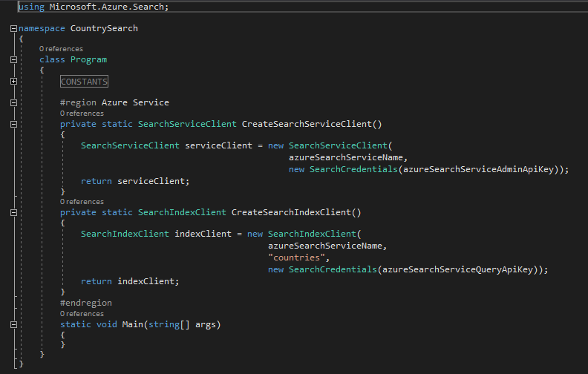Select the Program class name
This screenshot has height=374, width=588.
click(x=88, y=59)
